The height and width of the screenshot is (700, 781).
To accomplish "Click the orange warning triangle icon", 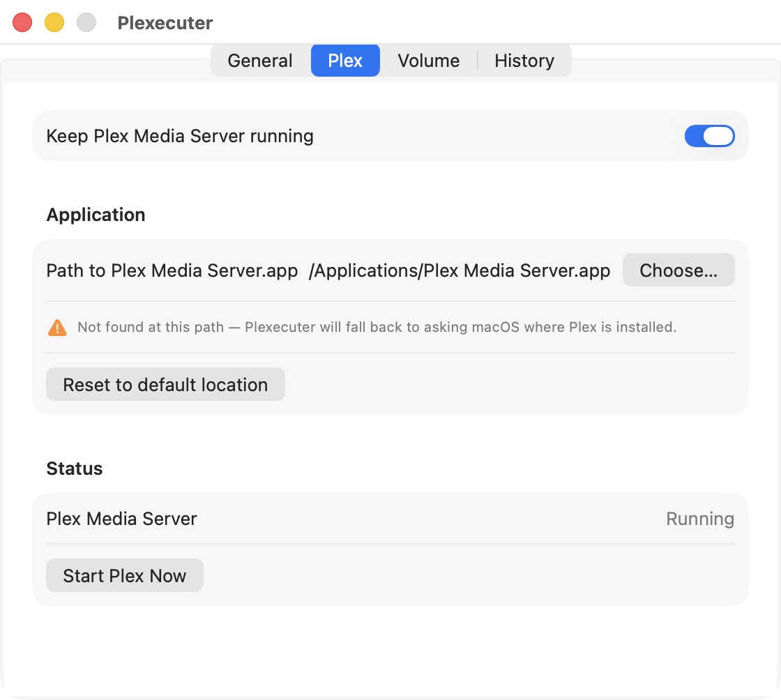I will tap(57, 328).
